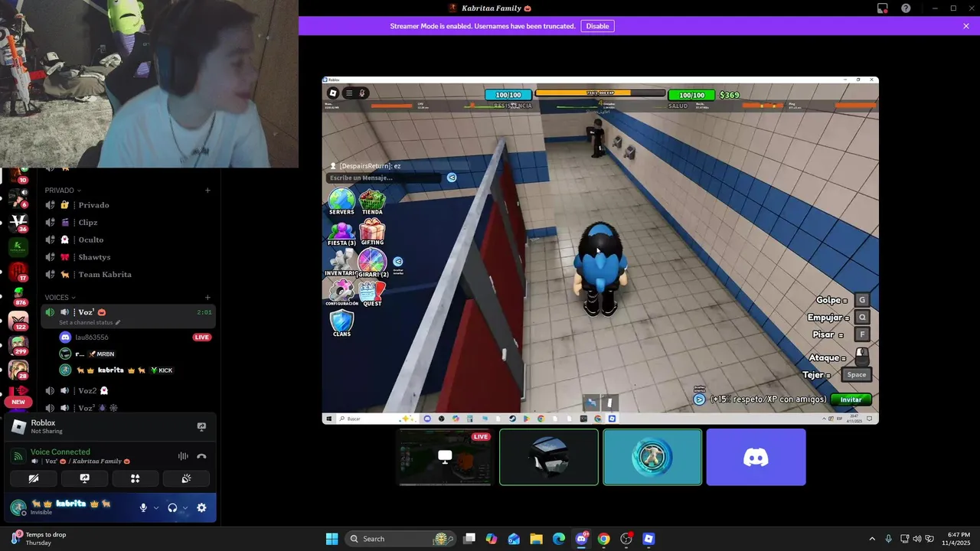Viewport: 980px width, 551px height.
Task: Add a channel to PRIVADO category
Action: [207, 190]
